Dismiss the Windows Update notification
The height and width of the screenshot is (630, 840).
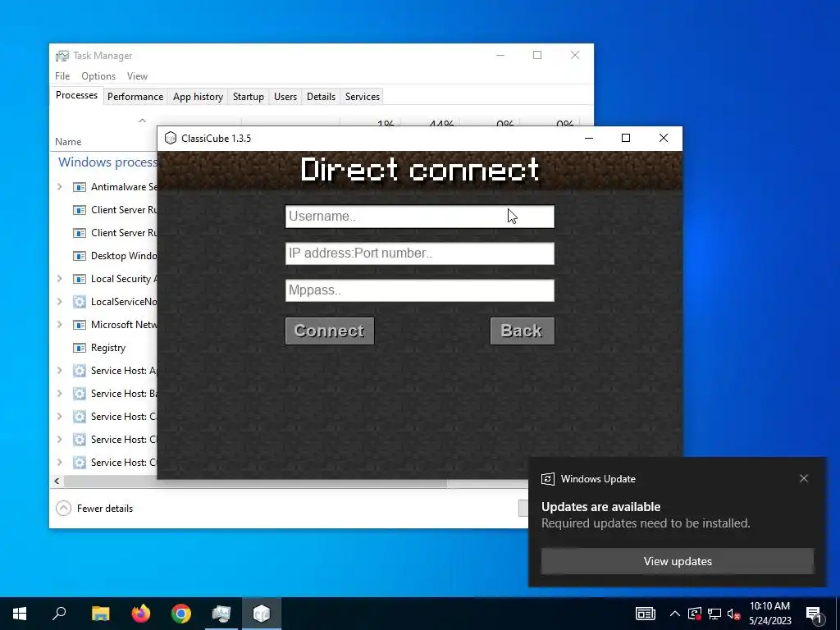point(804,478)
